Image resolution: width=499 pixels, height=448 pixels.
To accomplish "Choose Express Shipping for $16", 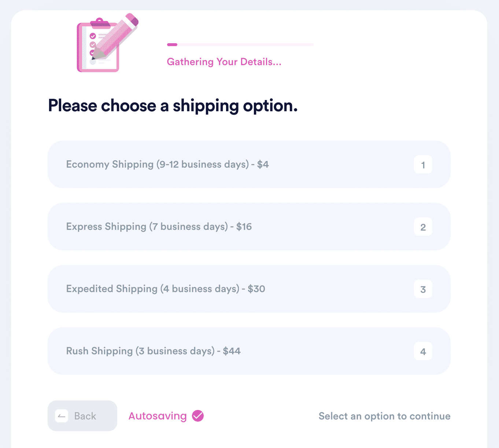I will pos(248,227).
